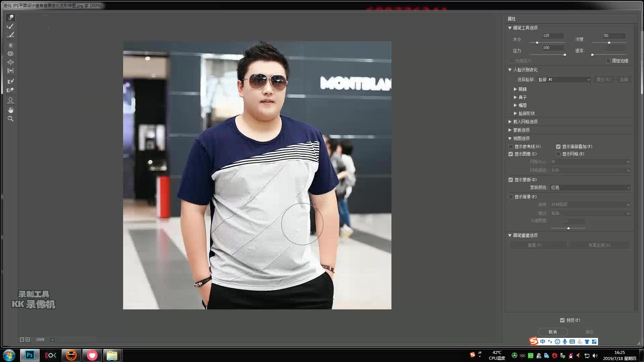Screen dimensions: 644x362
Task: Expand the 眼睛 eyes section
Action: click(516, 89)
